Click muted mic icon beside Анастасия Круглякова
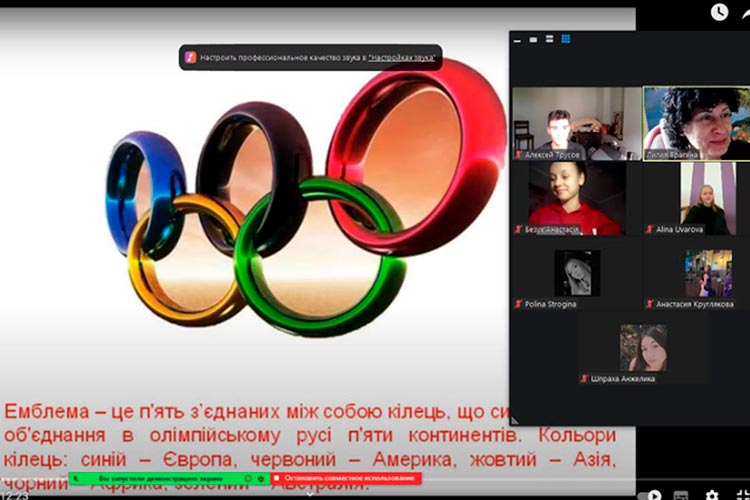 coord(650,304)
